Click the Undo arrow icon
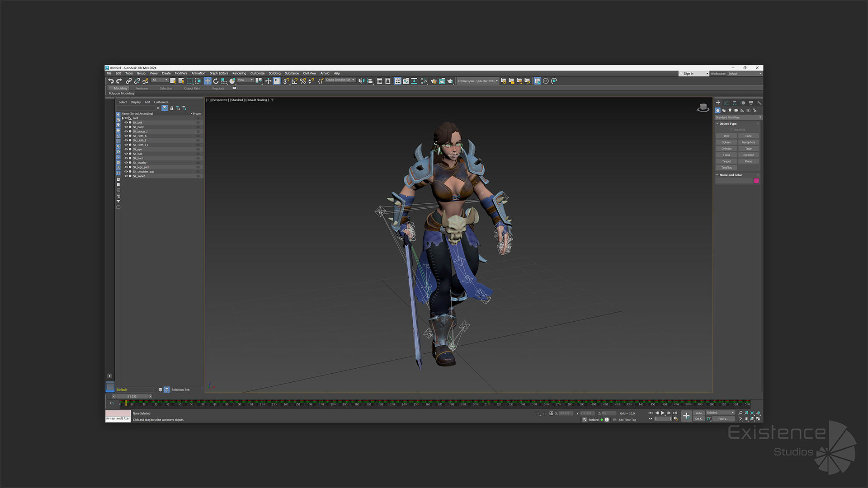This screenshot has width=868, height=488. 111,81
